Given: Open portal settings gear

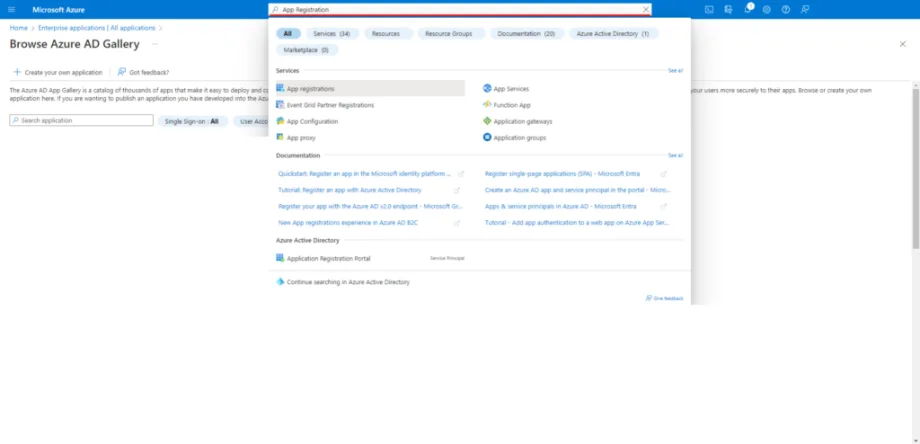Looking at the screenshot, I should pos(766,9).
